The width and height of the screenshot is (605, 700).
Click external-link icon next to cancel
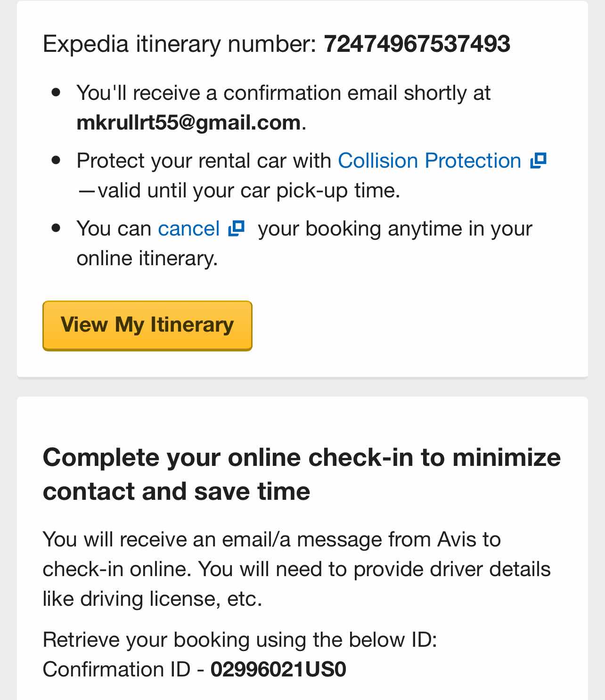pyautogui.click(x=237, y=228)
